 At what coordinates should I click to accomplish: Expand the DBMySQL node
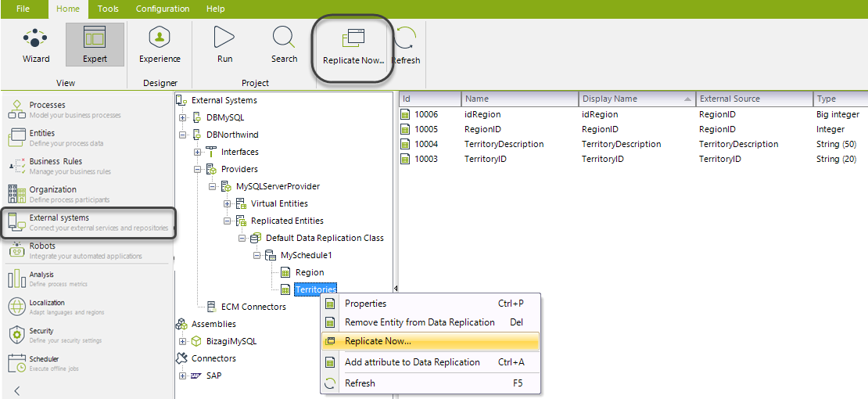[x=183, y=117]
